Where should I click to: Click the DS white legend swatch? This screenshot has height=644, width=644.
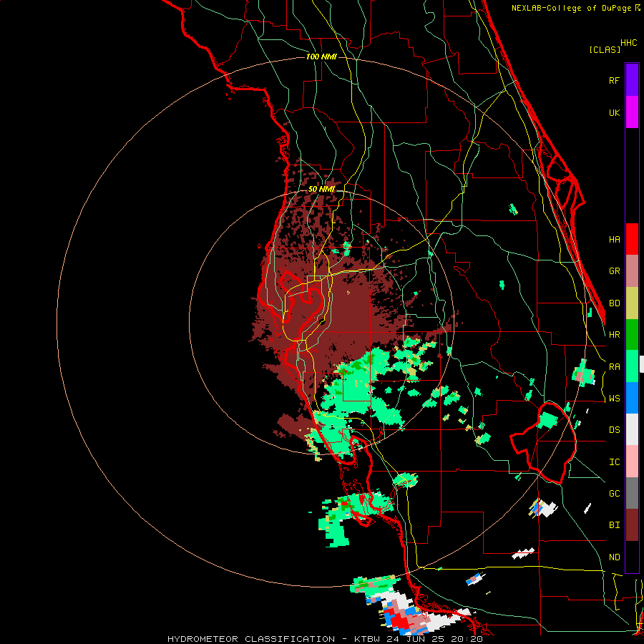point(632,429)
